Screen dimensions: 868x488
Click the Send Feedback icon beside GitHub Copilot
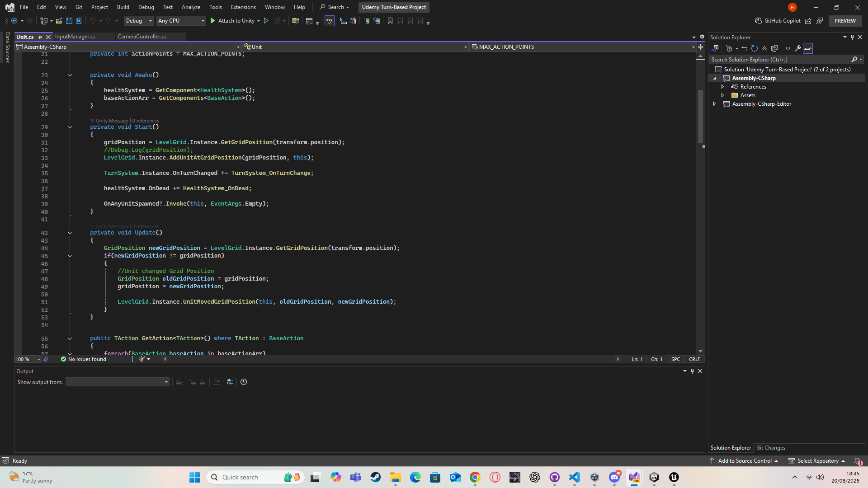820,21
